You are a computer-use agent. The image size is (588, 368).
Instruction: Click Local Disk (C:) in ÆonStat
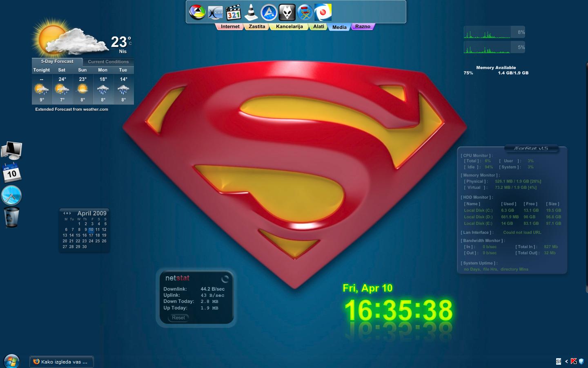478,211
